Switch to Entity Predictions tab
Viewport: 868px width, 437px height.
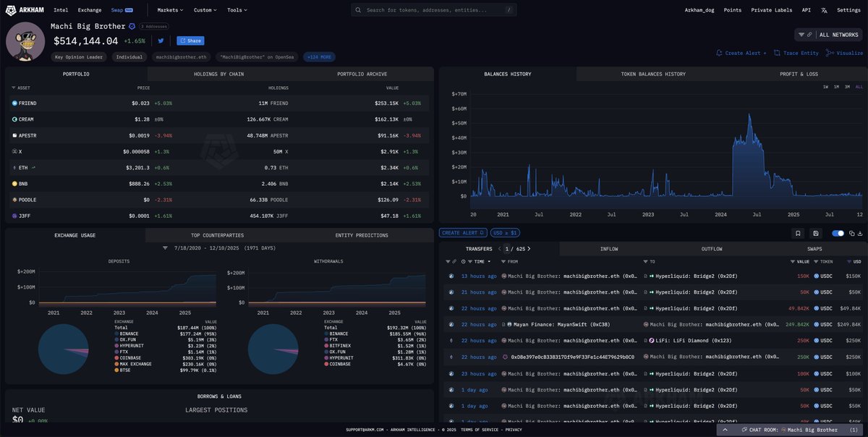click(x=362, y=235)
